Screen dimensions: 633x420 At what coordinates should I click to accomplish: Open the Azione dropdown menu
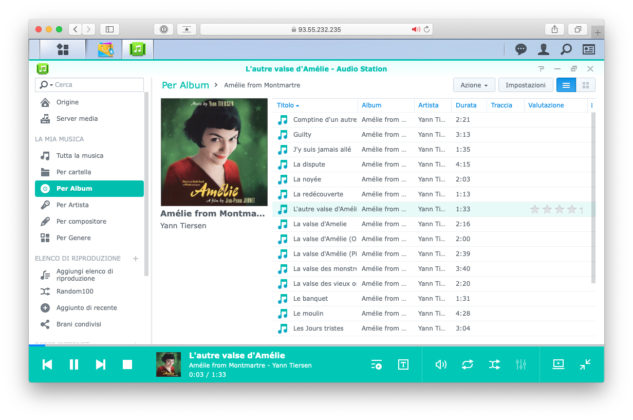coord(474,85)
